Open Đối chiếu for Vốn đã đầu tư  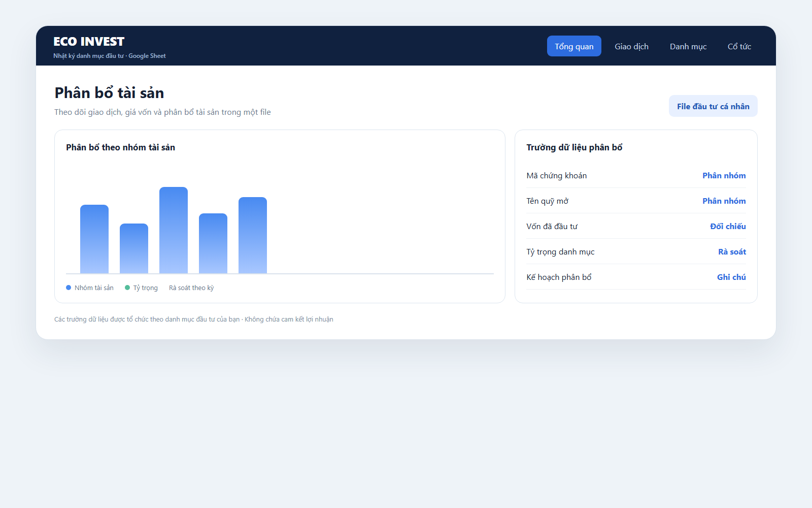[x=728, y=226]
